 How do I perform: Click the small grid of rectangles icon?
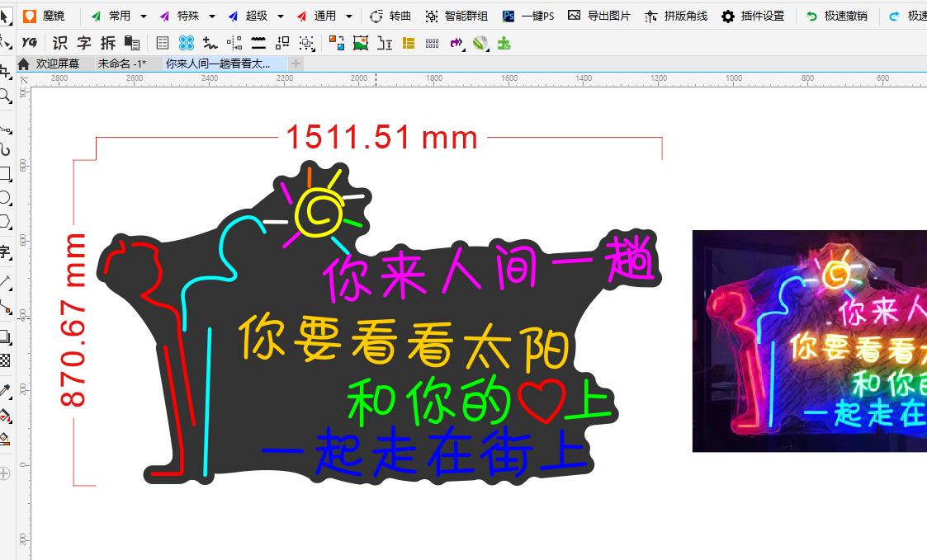pos(433,43)
